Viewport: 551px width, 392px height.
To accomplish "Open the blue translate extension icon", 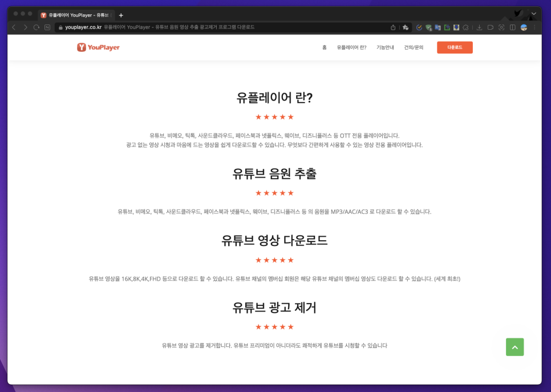I will point(437,27).
